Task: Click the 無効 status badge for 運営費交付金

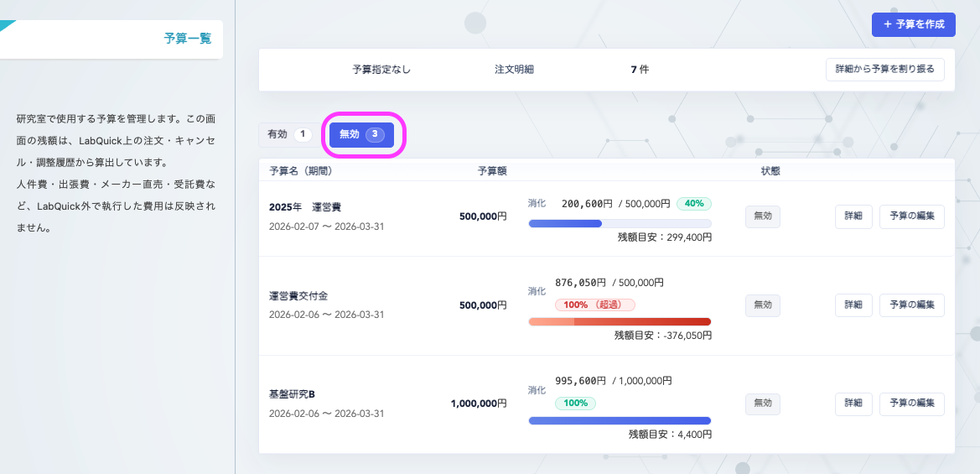Action: [x=763, y=305]
